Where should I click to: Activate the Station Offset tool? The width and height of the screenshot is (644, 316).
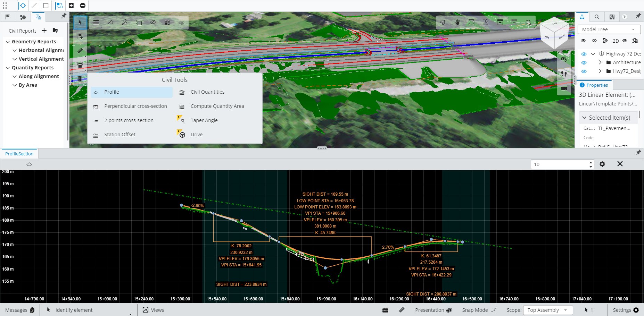coord(119,135)
